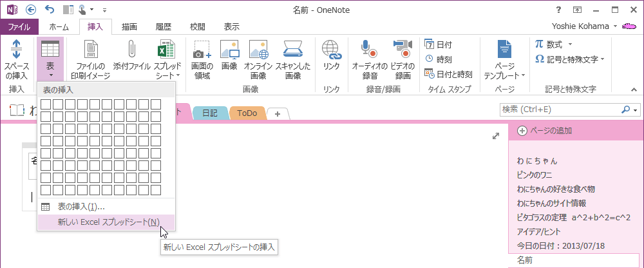Open the ファイル tab
Viewport: 644px width, 268px height.
point(19,27)
